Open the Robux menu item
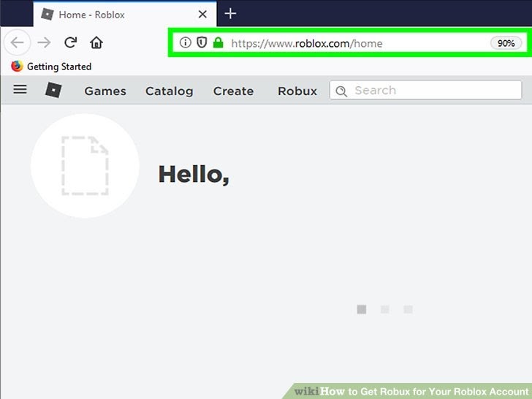Viewport: 532px width, 399px height. tap(297, 91)
